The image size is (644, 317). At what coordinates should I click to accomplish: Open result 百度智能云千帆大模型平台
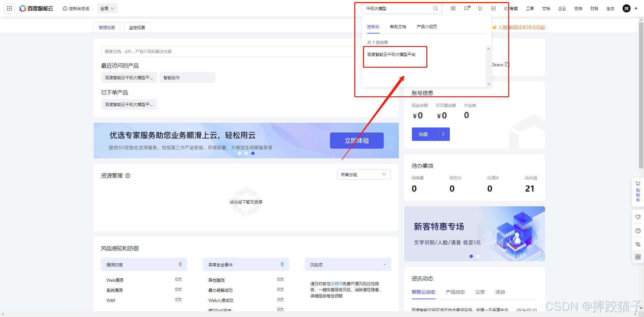coord(391,54)
